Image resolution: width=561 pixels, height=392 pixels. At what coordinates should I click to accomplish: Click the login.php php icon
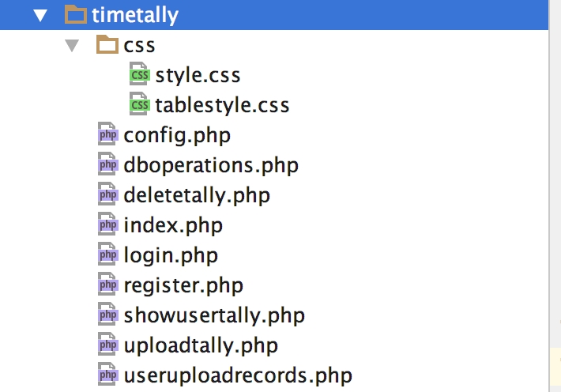point(108,254)
